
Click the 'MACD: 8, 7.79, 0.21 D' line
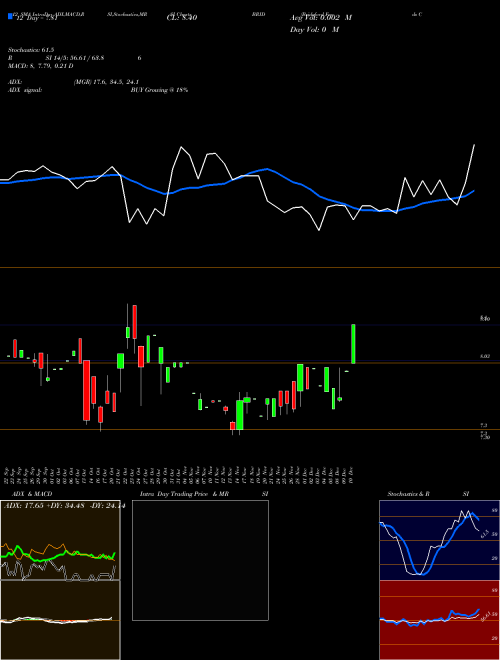tap(41, 66)
